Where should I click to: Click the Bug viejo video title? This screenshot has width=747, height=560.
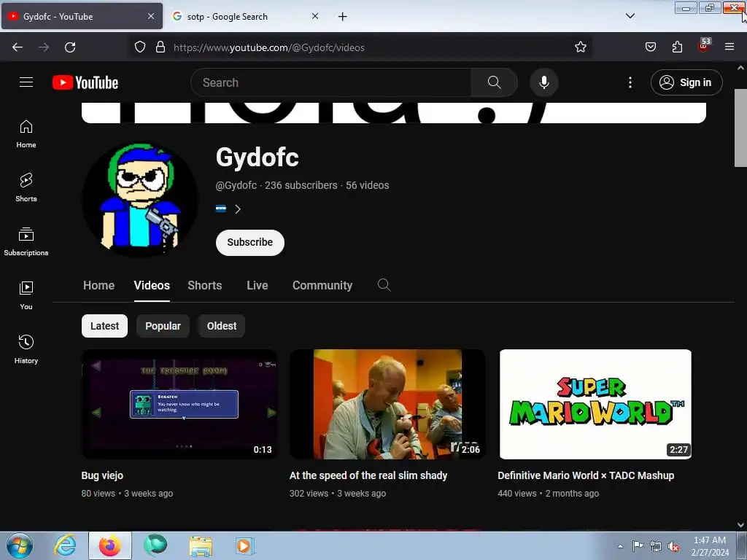click(102, 475)
